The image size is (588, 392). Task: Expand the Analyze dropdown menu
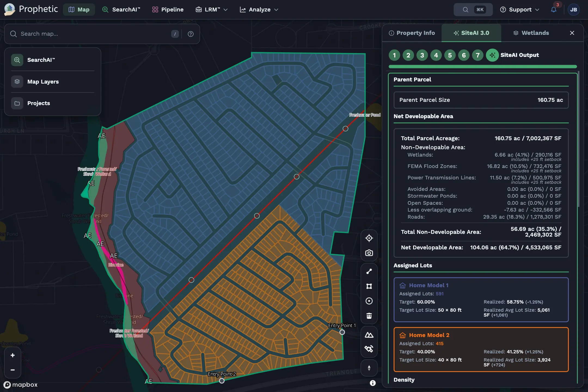tap(259, 10)
